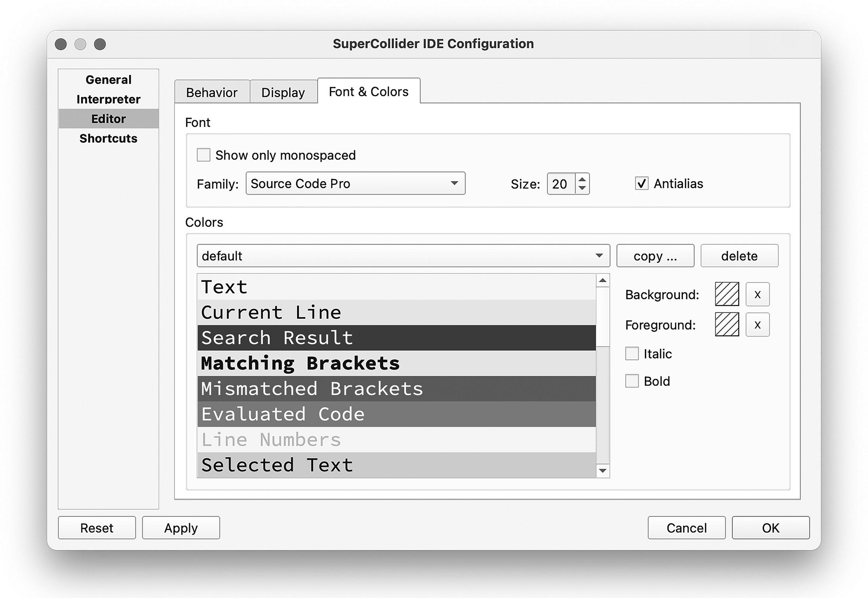Decrease font size with down stepper arrow
This screenshot has width=868, height=598.
(x=582, y=188)
